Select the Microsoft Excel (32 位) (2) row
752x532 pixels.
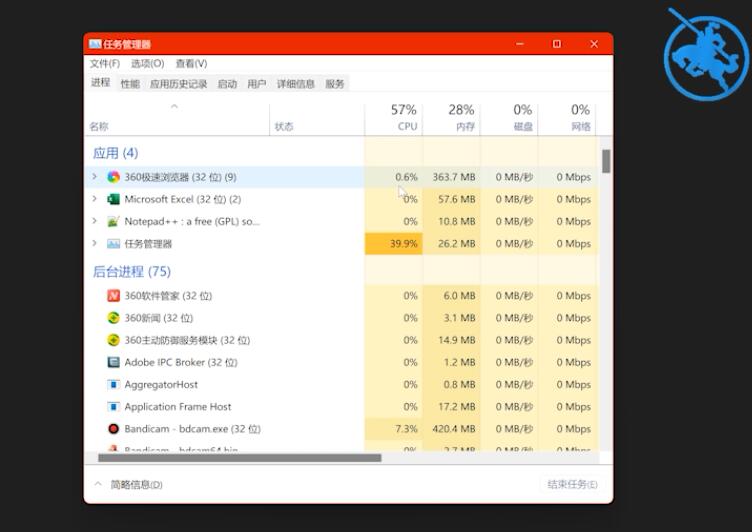341,199
